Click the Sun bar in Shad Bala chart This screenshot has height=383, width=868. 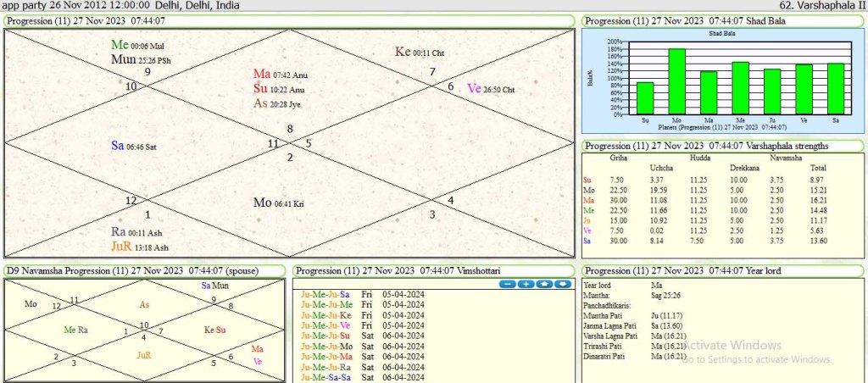coord(646,98)
